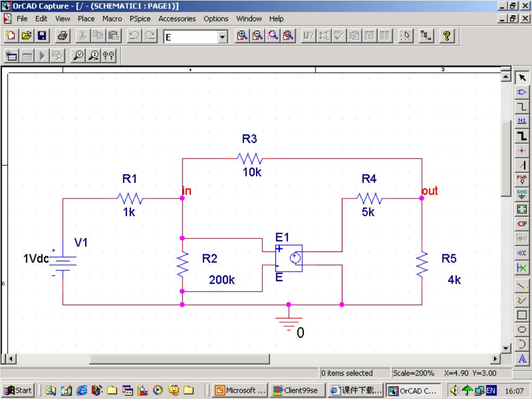Open the Place menu
The width and height of the screenshot is (532, 399).
click(86, 19)
